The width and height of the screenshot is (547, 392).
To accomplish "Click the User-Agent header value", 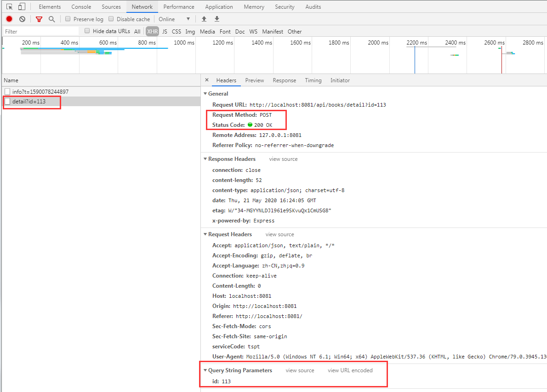I will (396, 357).
